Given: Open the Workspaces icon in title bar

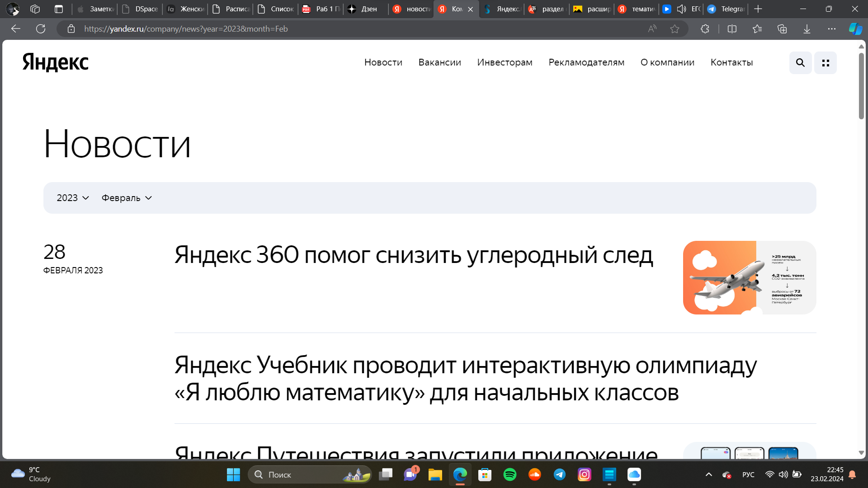Looking at the screenshot, I should tap(35, 9).
